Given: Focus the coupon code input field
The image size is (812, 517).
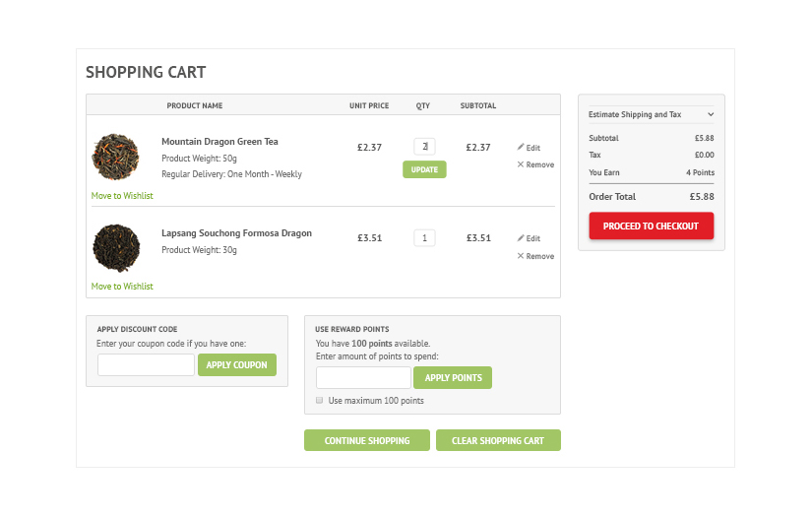Looking at the screenshot, I should [146, 365].
